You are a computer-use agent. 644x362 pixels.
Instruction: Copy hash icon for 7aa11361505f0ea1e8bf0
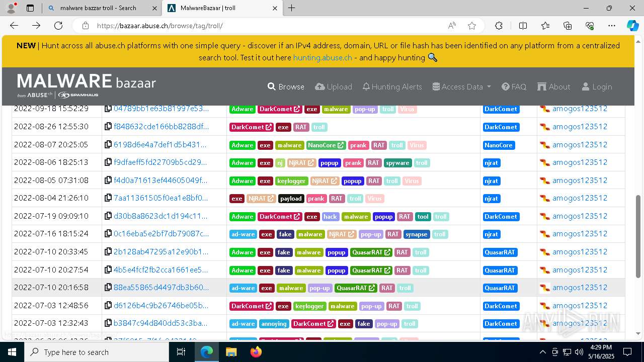108,198
